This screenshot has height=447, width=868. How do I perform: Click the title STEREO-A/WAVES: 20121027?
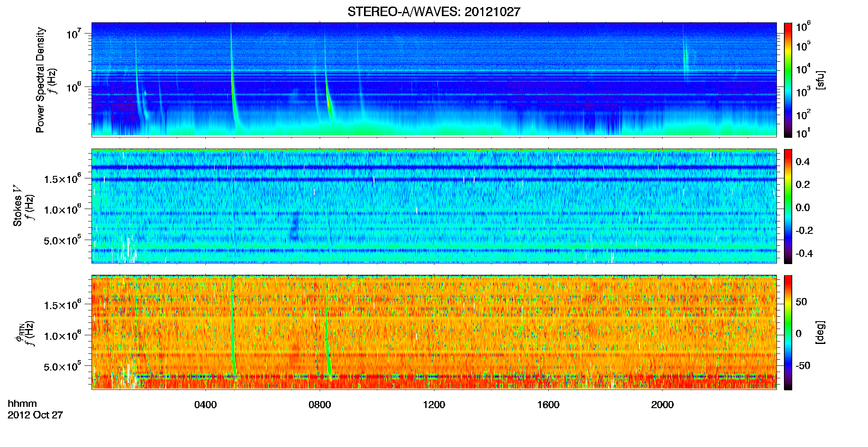[434, 12]
